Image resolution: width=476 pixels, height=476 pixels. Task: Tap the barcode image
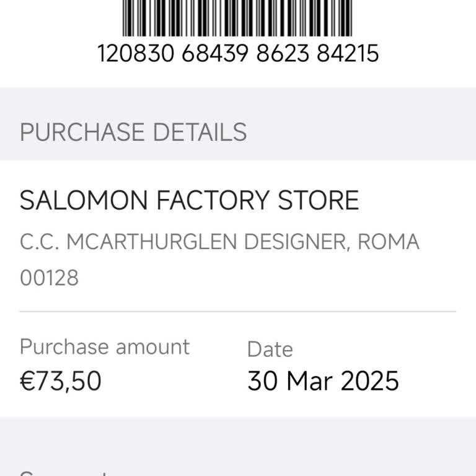(x=238, y=17)
